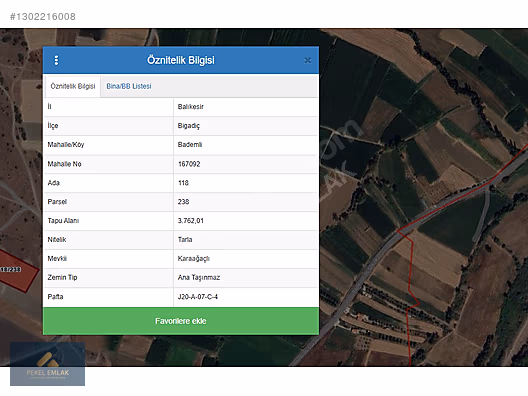Screen dimensions: 528x396
Task: Click the Nitelik value Tarla
Action: pos(185,239)
